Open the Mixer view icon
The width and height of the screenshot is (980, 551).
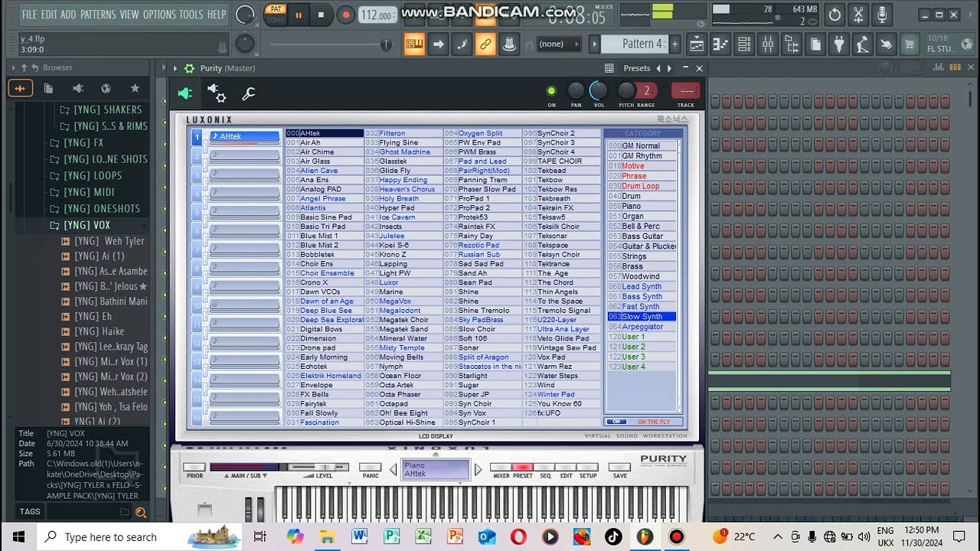click(768, 44)
